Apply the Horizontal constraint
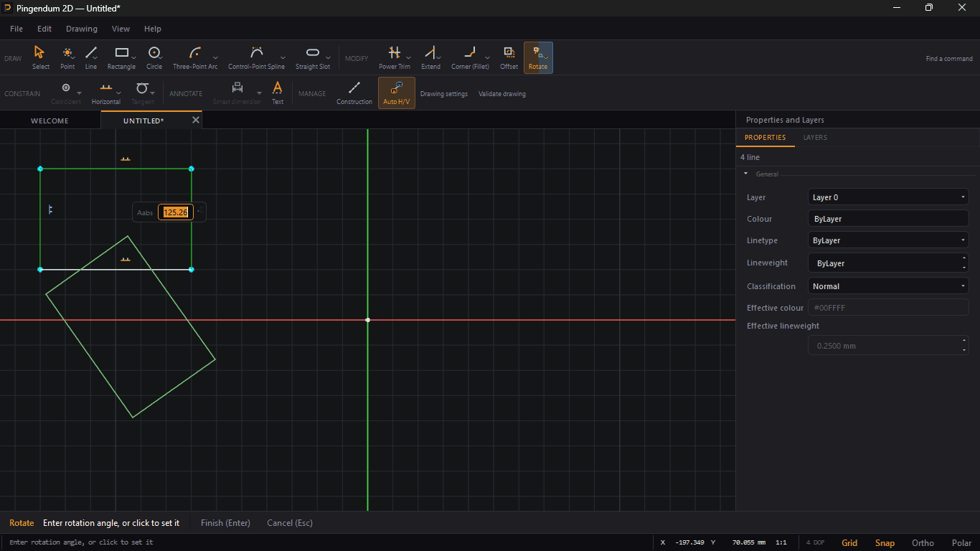 [106, 93]
